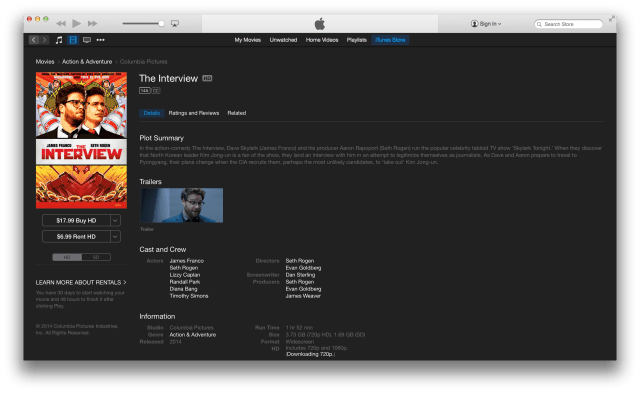Select the Movies library icon

tap(73, 40)
